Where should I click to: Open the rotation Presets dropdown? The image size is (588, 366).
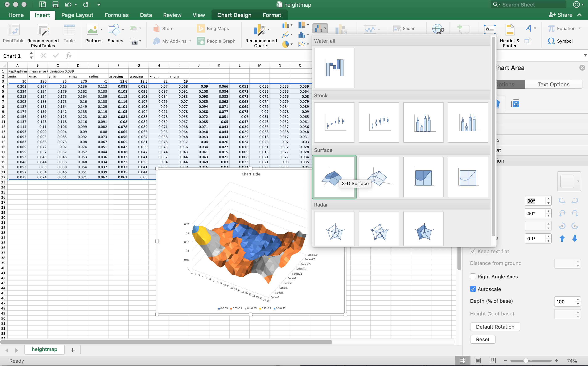tap(569, 181)
